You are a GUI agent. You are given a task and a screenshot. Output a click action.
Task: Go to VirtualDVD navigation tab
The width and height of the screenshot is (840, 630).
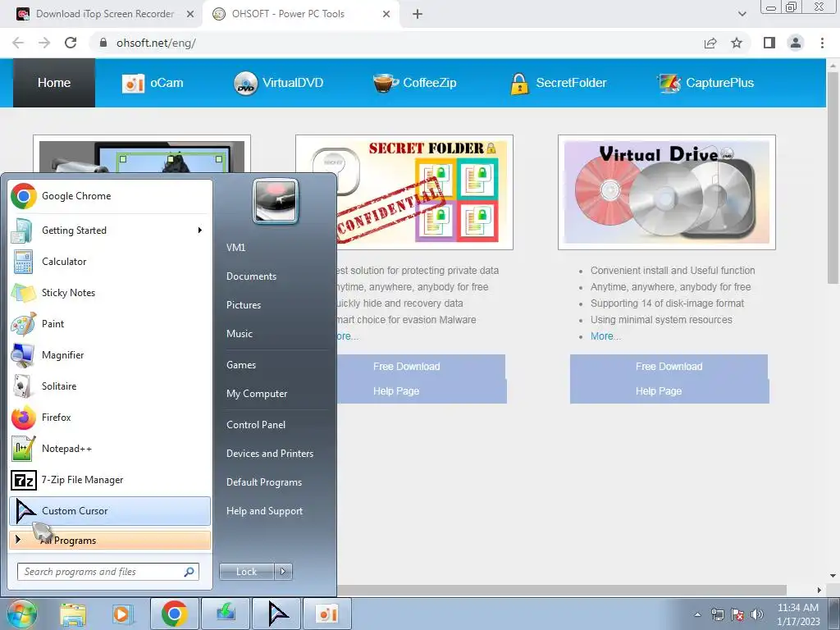279,83
